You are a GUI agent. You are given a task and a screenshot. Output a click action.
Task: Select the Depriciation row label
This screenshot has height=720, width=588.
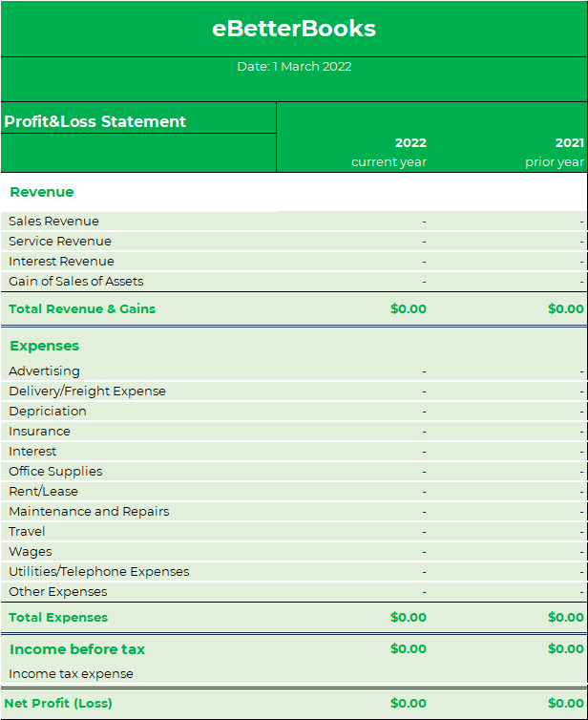coord(48,412)
